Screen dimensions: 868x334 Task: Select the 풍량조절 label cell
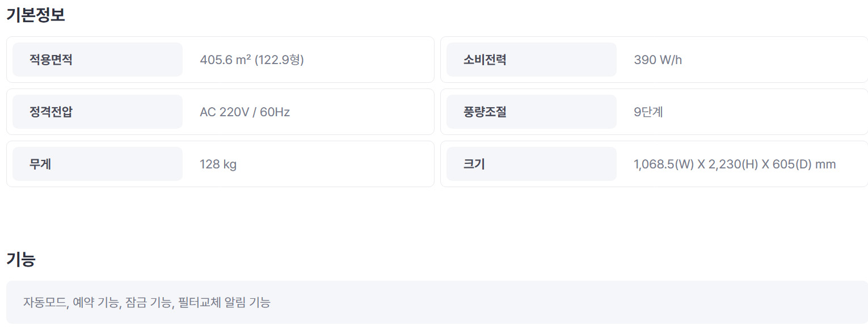point(531,112)
